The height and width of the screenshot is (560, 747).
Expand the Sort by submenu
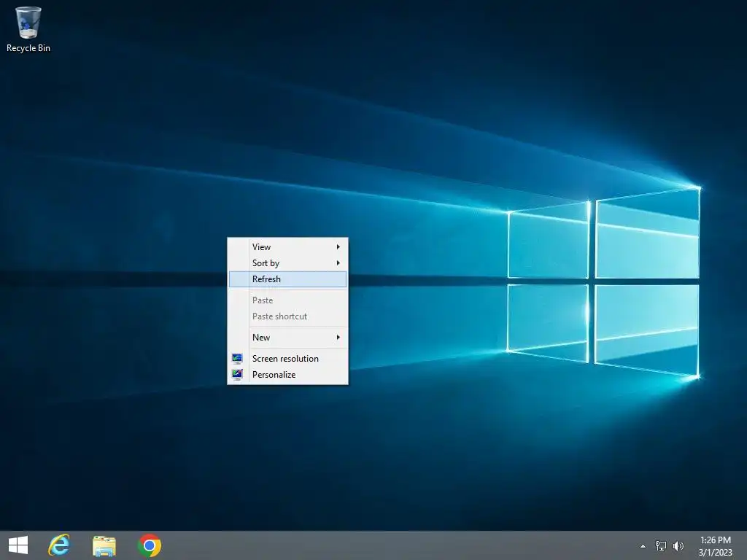(287, 262)
